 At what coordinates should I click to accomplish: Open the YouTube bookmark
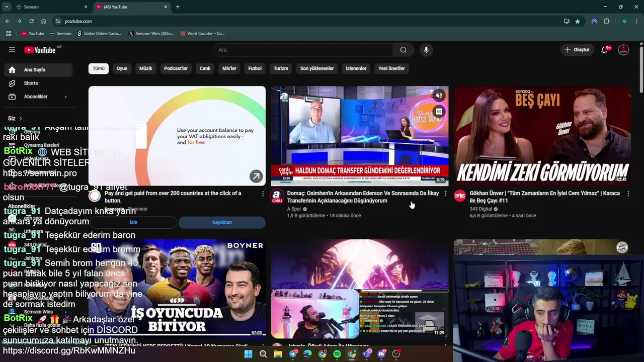pos(33,34)
